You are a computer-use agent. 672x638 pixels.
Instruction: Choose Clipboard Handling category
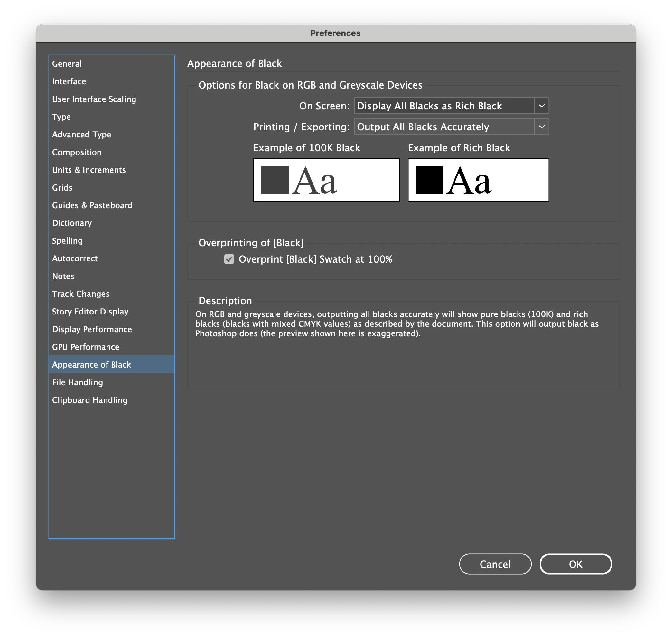90,400
